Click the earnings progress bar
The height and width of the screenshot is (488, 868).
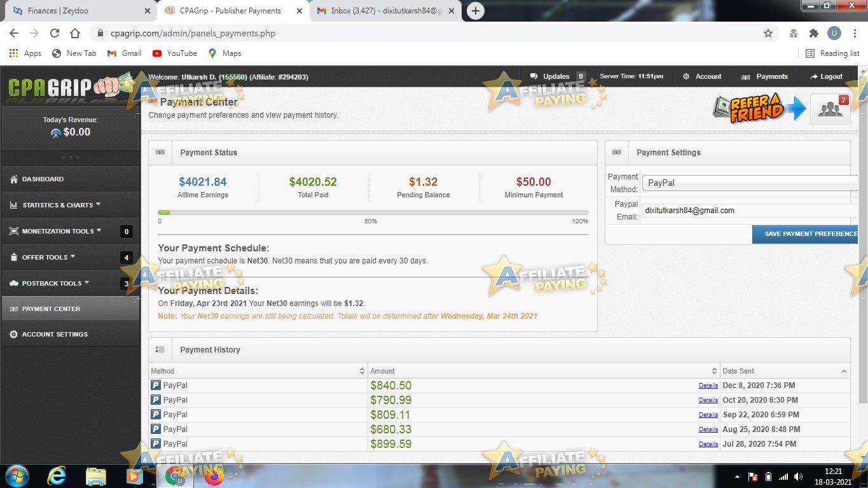pos(373,213)
